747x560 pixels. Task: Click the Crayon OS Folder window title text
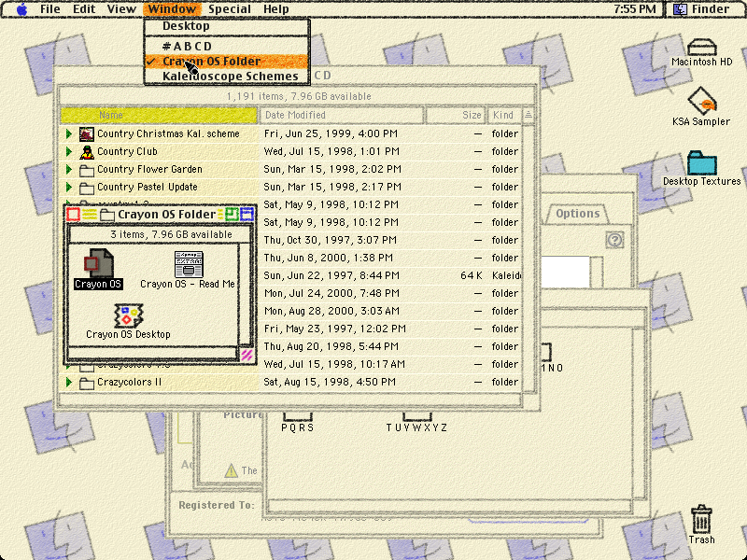click(167, 215)
